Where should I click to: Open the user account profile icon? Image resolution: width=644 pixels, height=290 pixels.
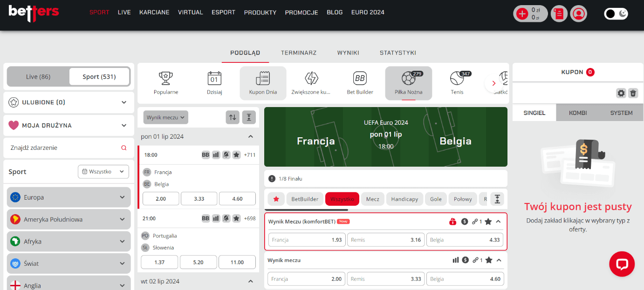tap(579, 14)
